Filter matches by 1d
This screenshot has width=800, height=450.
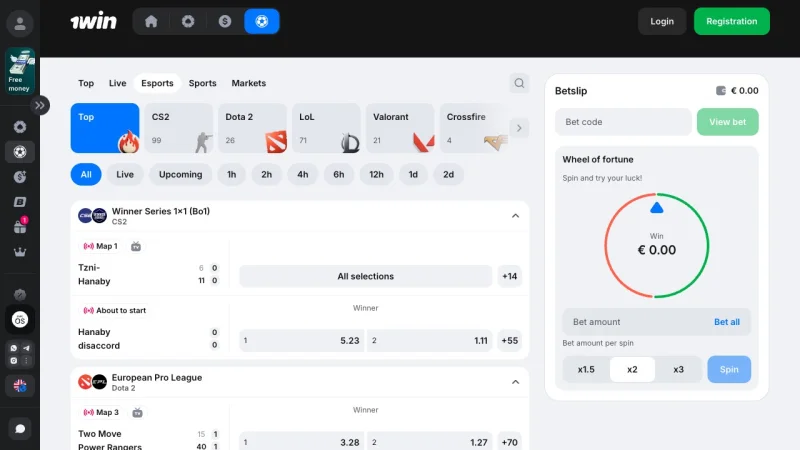pyautogui.click(x=413, y=174)
